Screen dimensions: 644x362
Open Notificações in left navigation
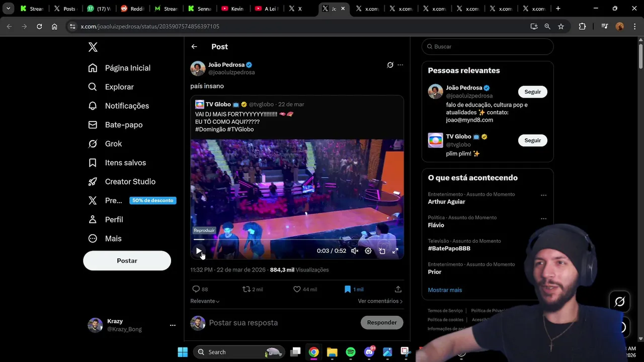(x=118, y=106)
